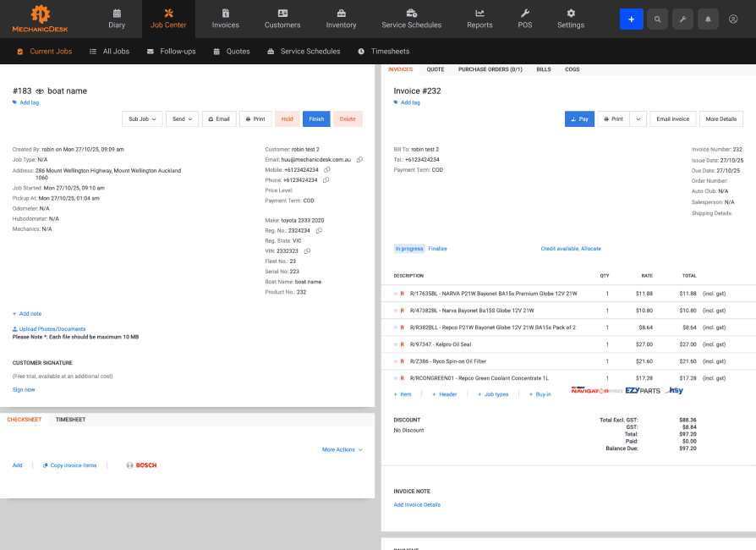Copy the customer email address icon

coord(359,160)
